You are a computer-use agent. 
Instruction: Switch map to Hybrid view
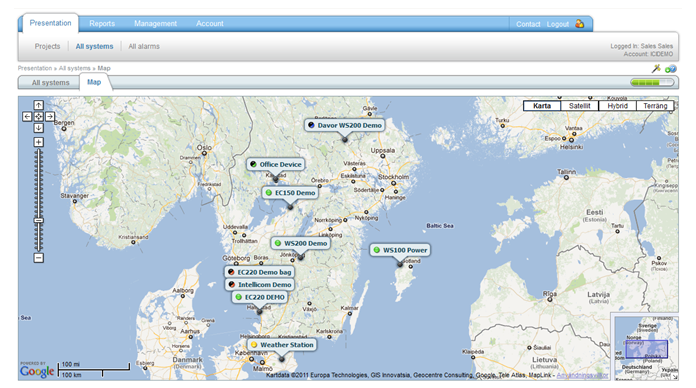(x=617, y=106)
